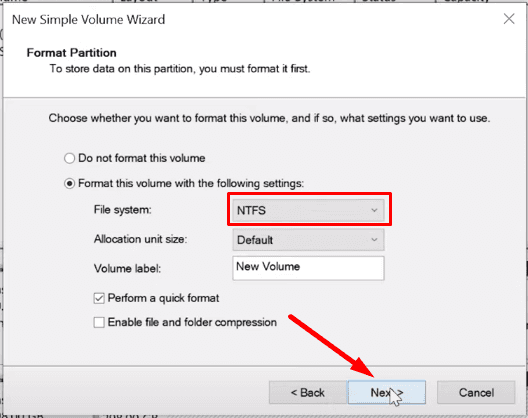The width and height of the screenshot is (528, 418).
Task: Select Do not format this volume
Action: pos(69,158)
